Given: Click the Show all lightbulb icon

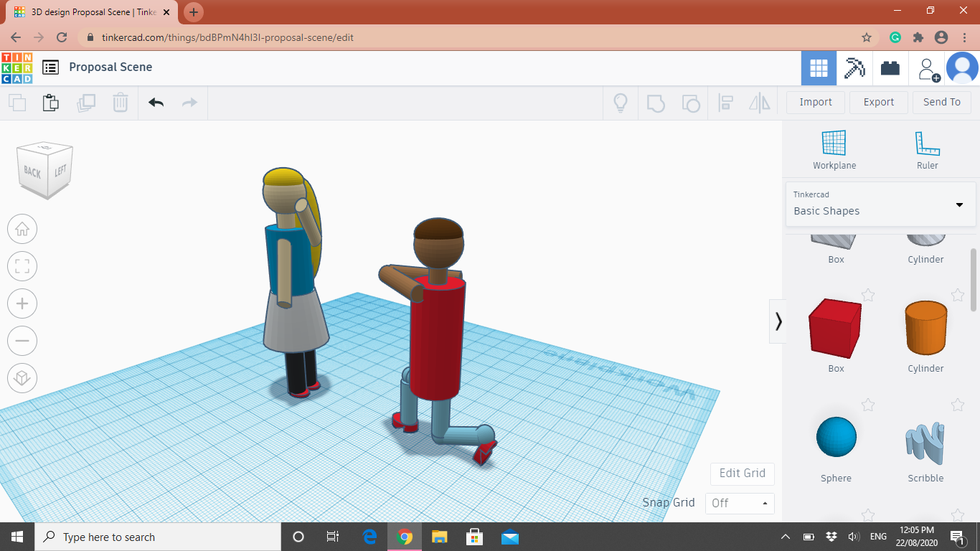Looking at the screenshot, I should [x=621, y=103].
